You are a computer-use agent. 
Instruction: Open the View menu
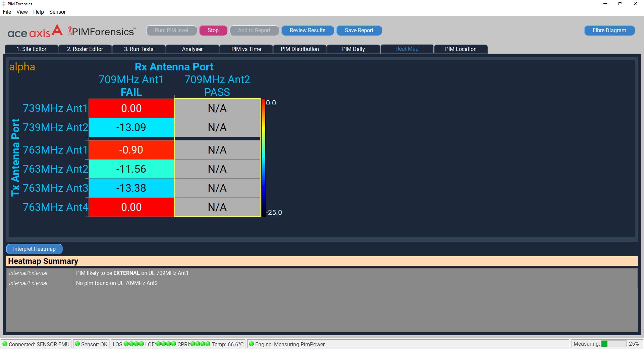[x=22, y=12]
